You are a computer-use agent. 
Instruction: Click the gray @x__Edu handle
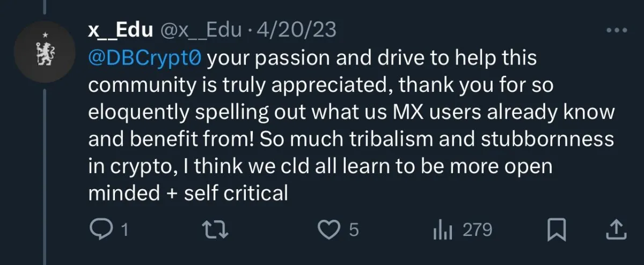(x=201, y=30)
